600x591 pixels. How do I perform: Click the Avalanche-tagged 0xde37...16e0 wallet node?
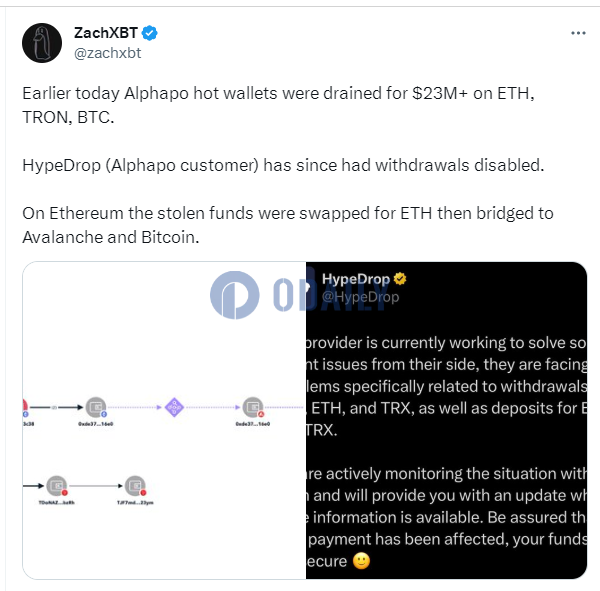pos(253,407)
